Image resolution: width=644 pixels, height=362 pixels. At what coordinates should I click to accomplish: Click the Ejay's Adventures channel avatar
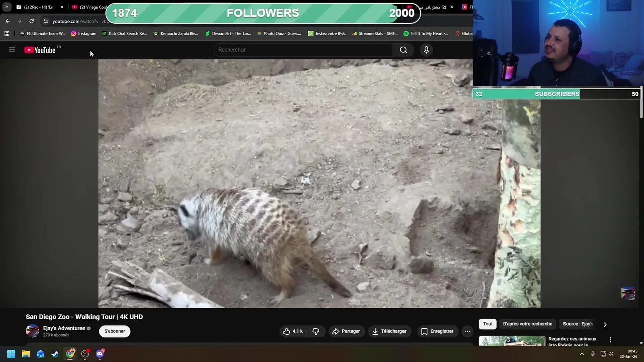[x=33, y=331]
